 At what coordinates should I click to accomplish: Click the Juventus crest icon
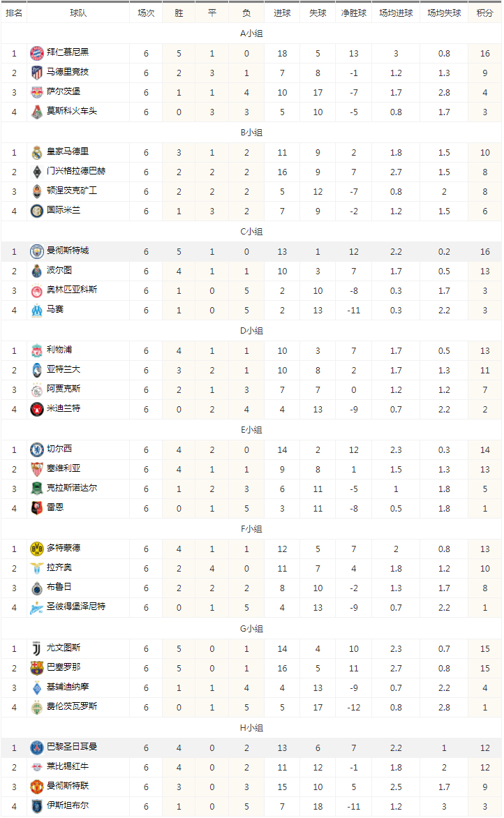36,649
